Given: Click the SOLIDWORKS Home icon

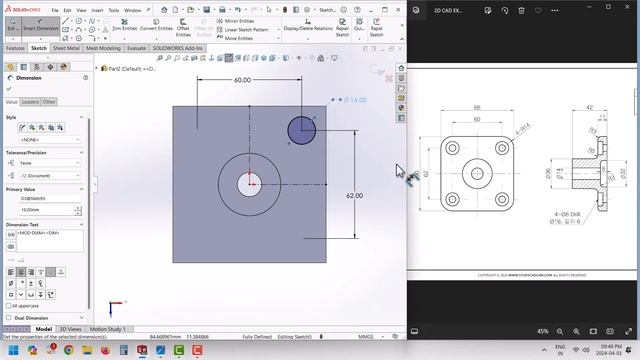Looking at the screenshot, I should [164, 10].
